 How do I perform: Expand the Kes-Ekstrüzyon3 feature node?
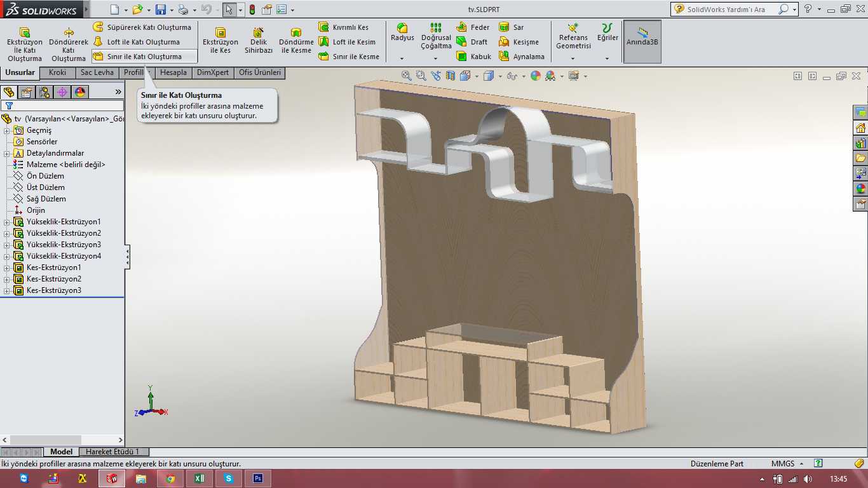7,290
